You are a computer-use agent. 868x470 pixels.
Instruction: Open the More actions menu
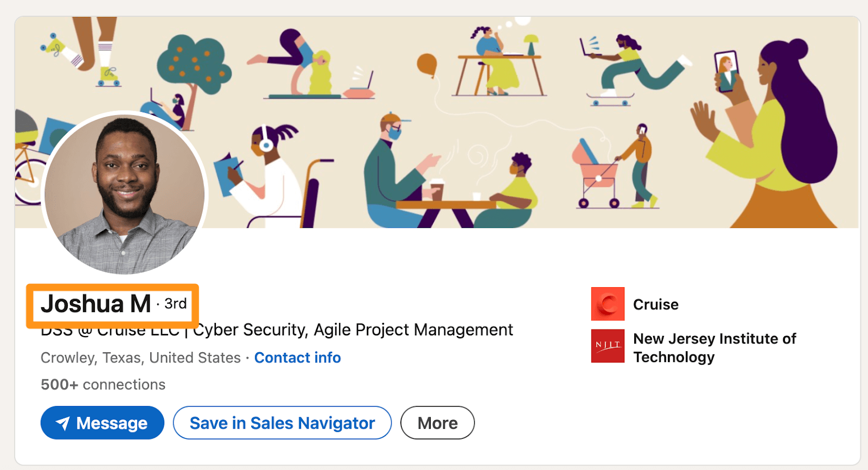437,423
